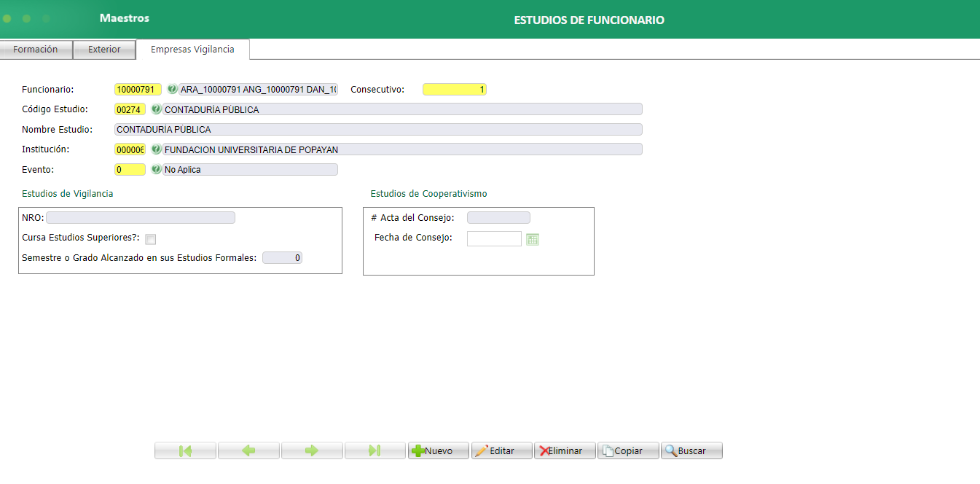This screenshot has width=980, height=484.
Task: Open the help lookup icon beside Funcionario code
Action: tap(172, 89)
